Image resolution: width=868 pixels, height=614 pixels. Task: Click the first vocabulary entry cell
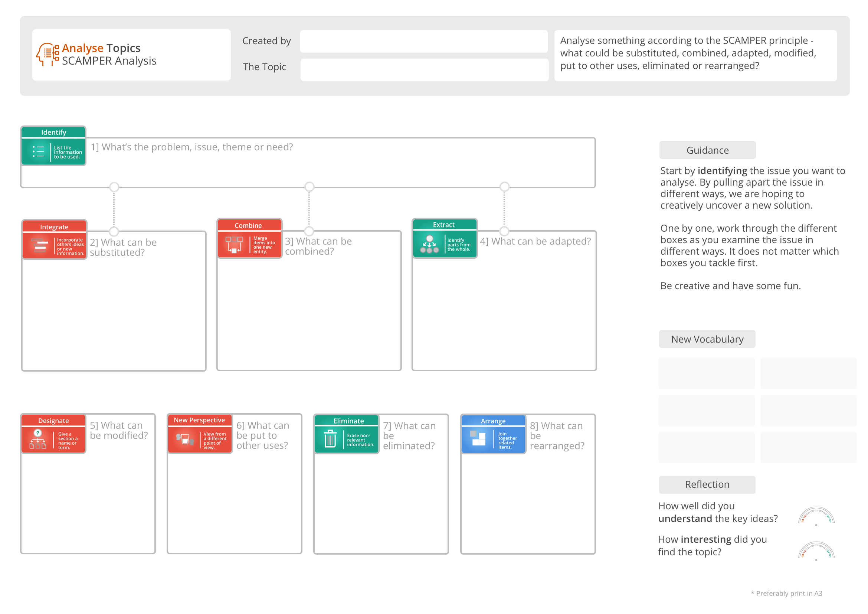click(706, 373)
